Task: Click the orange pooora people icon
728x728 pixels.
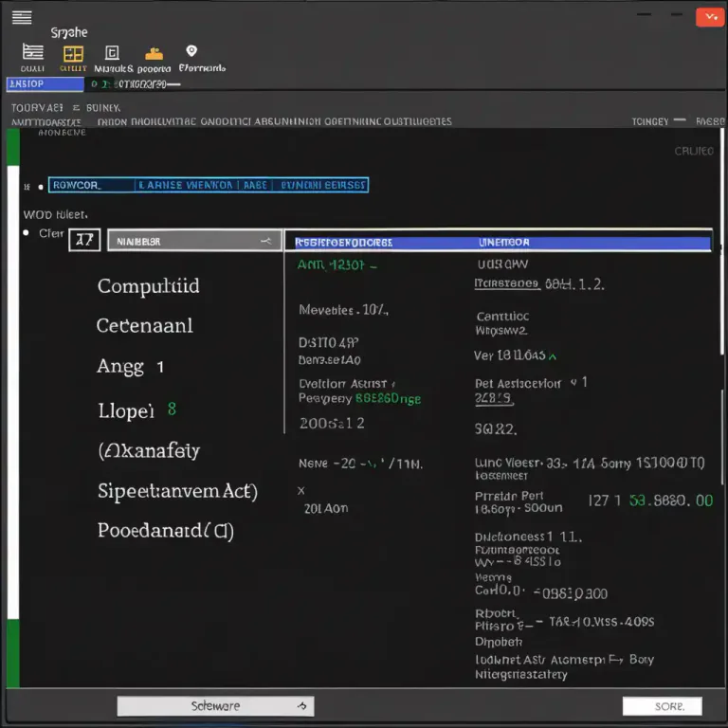Action: pos(154,54)
